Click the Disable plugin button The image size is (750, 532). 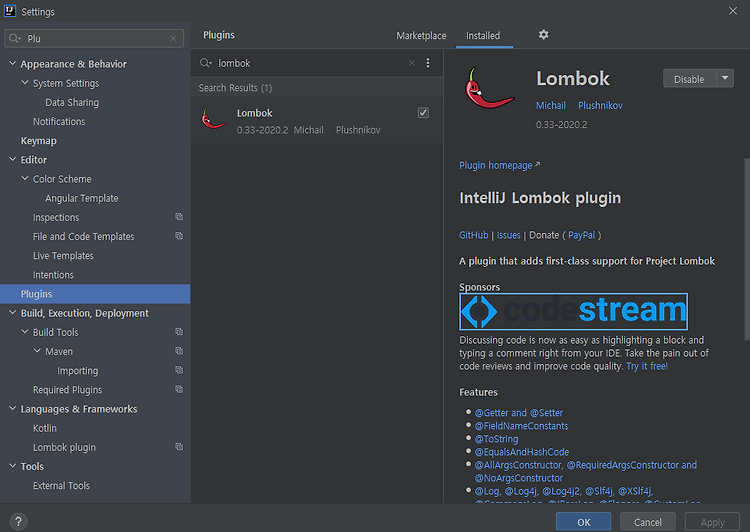point(689,79)
